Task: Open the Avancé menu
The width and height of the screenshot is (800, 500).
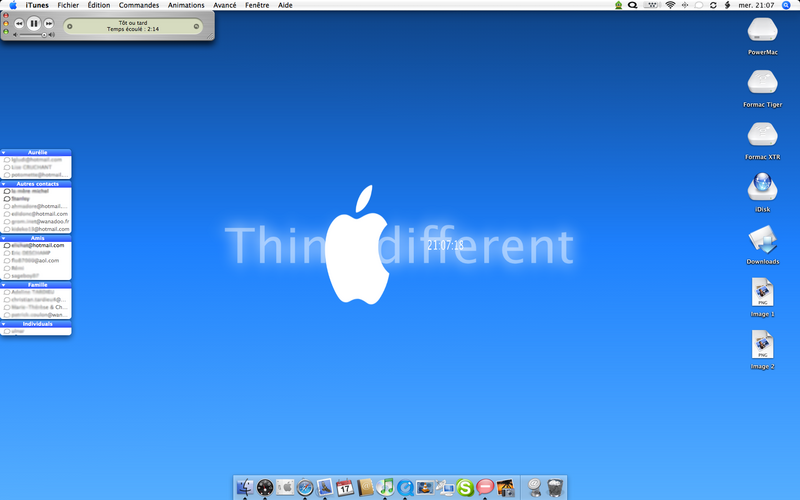Action: click(x=224, y=5)
